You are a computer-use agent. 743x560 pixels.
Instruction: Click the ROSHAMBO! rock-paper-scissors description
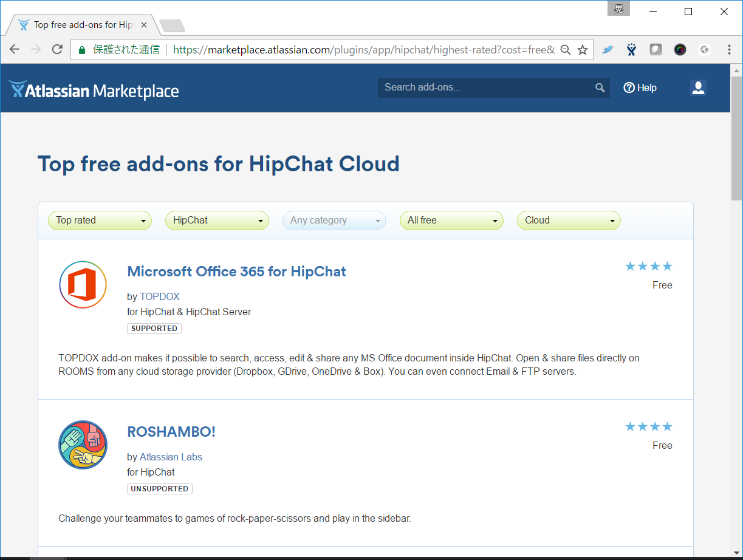tap(235, 519)
